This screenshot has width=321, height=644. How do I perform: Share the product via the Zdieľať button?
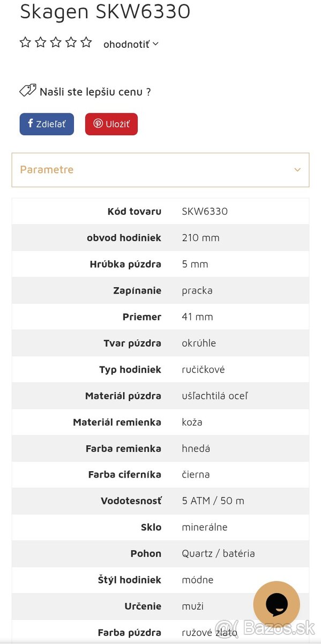coord(47,123)
